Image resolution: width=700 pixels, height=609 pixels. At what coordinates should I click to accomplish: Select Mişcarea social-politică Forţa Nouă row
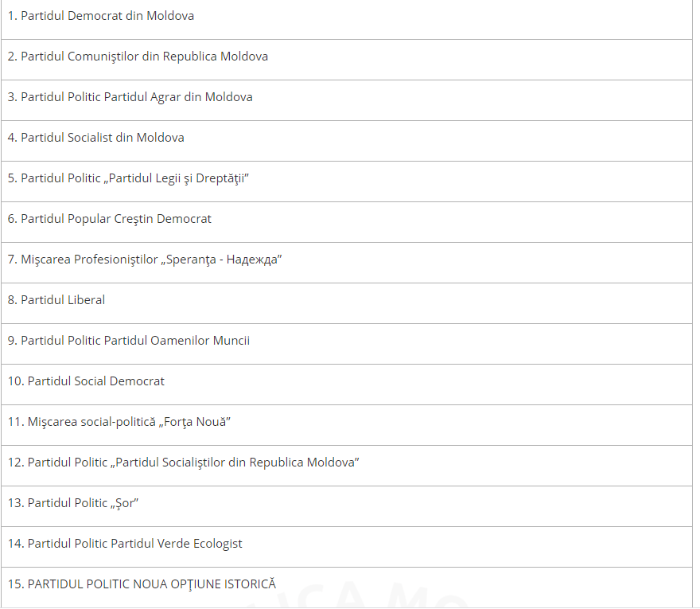pos(347,425)
